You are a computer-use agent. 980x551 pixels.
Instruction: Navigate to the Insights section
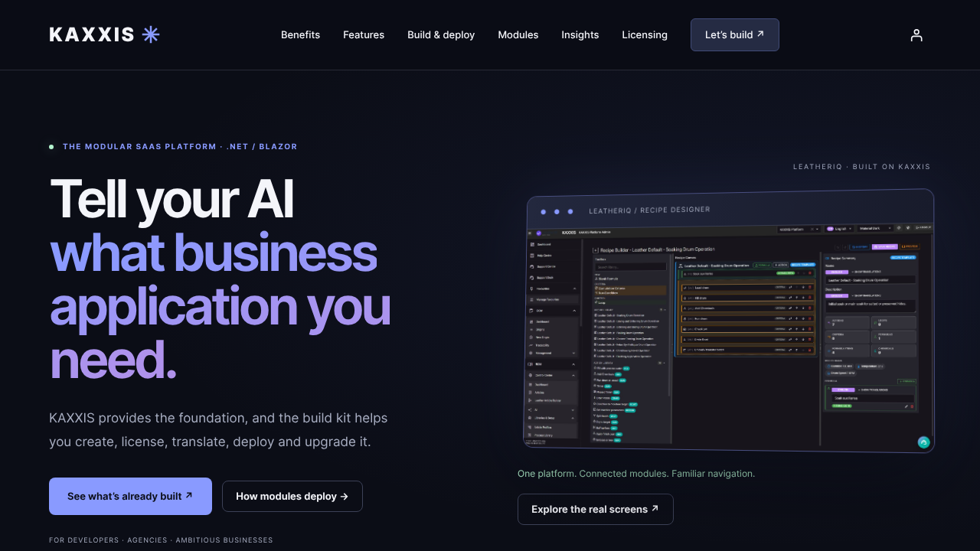click(580, 35)
